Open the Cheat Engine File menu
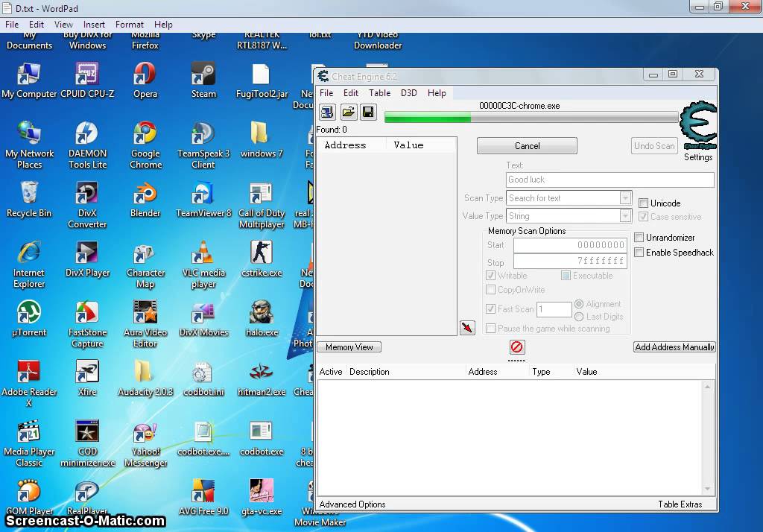 click(x=326, y=93)
